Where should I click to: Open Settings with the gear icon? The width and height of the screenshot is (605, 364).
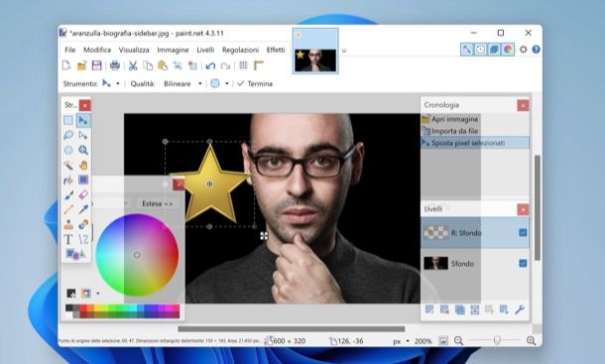(x=524, y=50)
